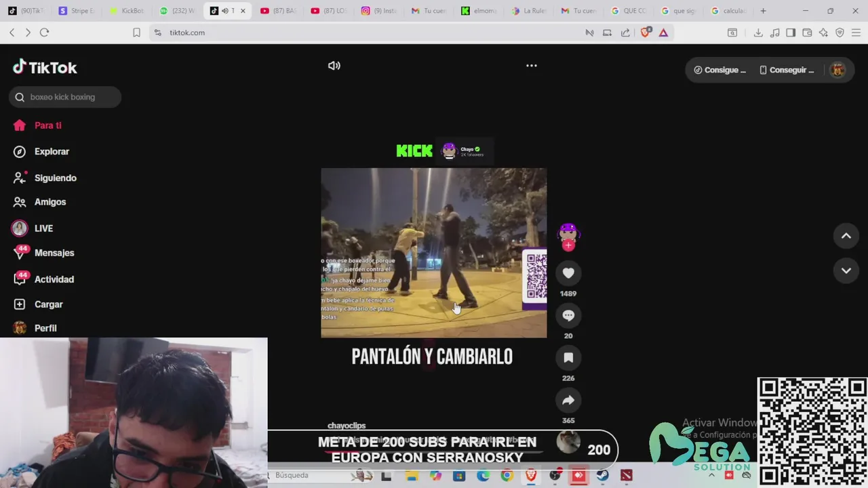
Task: Open the chayoclips username link
Action: (347, 426)
